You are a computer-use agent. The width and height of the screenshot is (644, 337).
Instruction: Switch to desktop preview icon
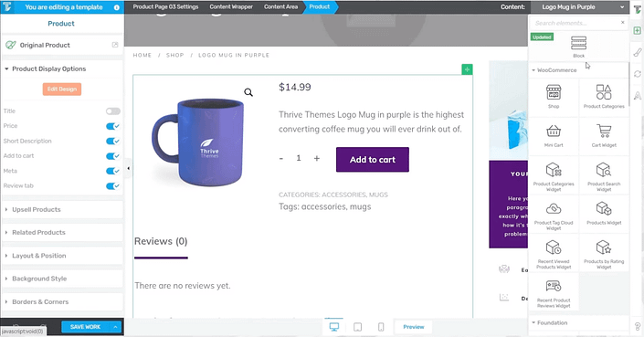[x=334, y=327]
